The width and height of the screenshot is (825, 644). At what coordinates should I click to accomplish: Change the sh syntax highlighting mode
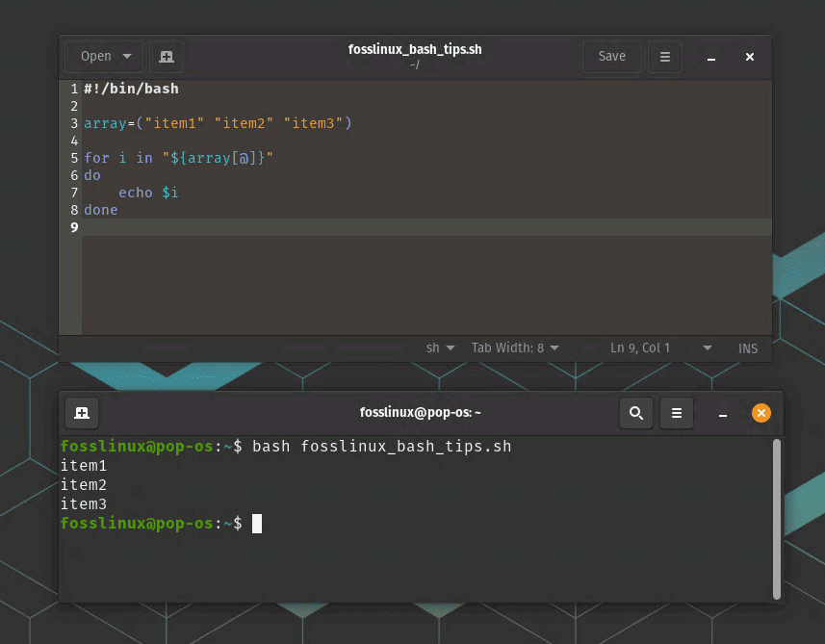(x=440, y=348)
